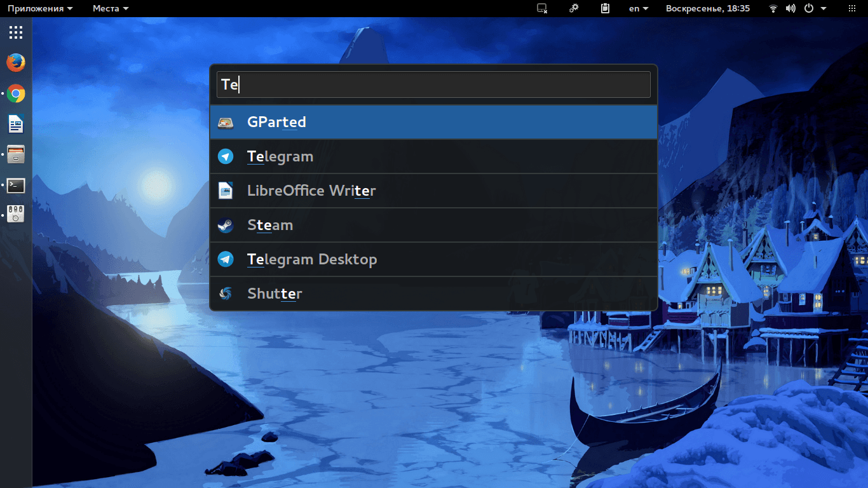Open the clipboard indicator in top bar
Image resolution: width=868 pixels, height=488 pixels.
(606, 8)
